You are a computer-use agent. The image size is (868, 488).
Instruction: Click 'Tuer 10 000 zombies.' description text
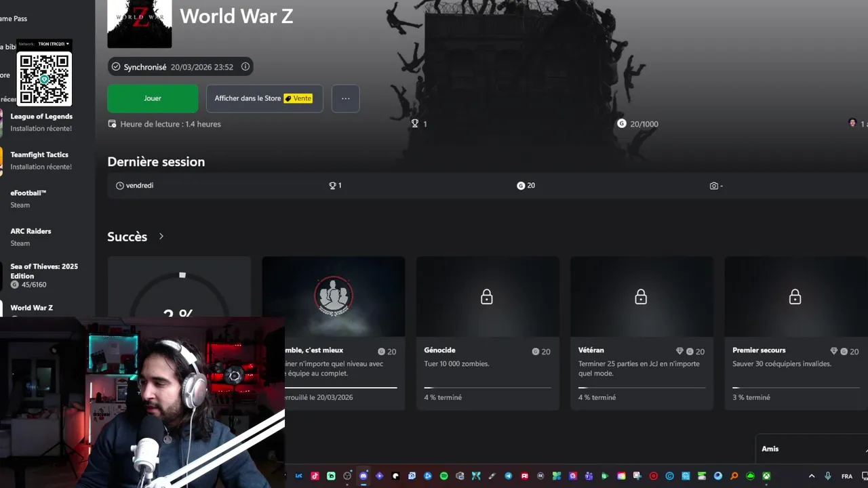pyautogui.click(x=456, y=364)
